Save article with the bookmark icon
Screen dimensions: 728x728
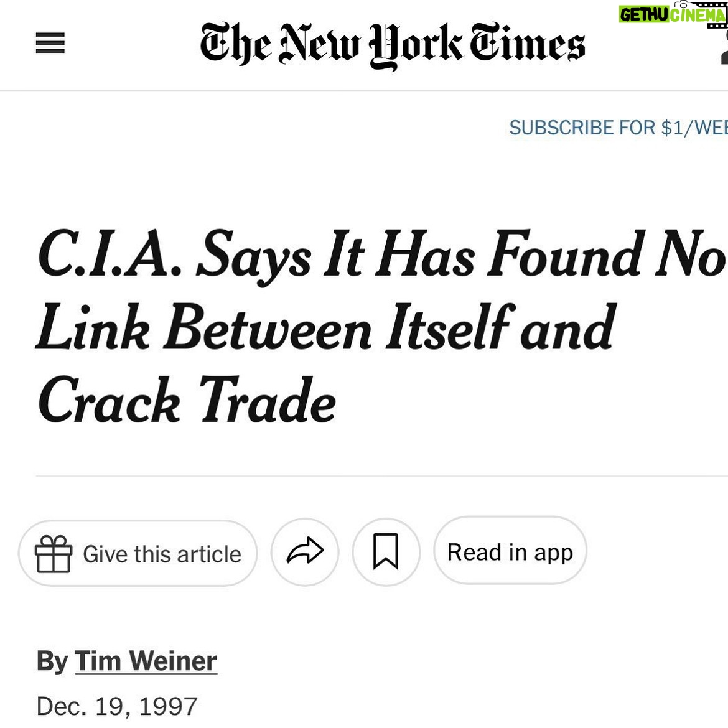386,552
